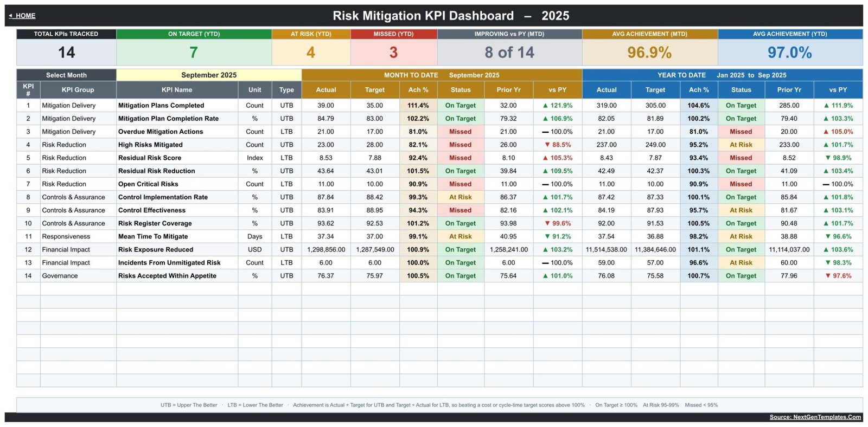Click the YTD target value 11,384,646.00
The width and height of the screenshot is (868, 427).
[655, 250]
